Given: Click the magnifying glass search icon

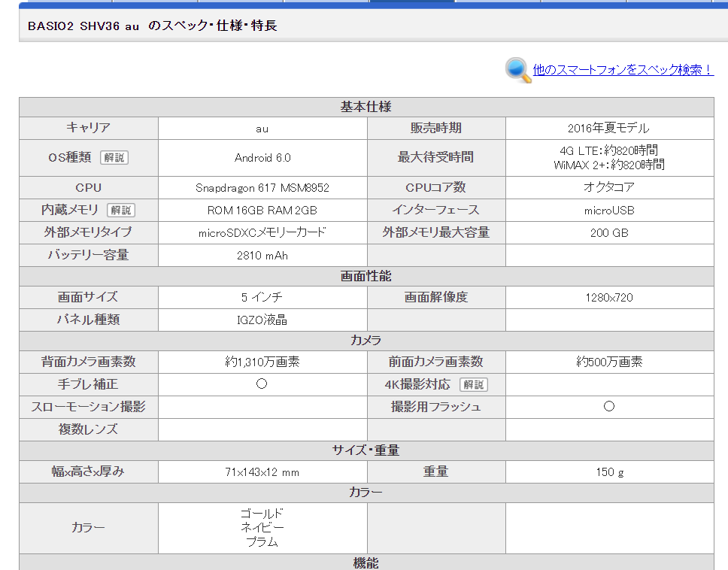Looking at the screenshot, I should point(516,68).
